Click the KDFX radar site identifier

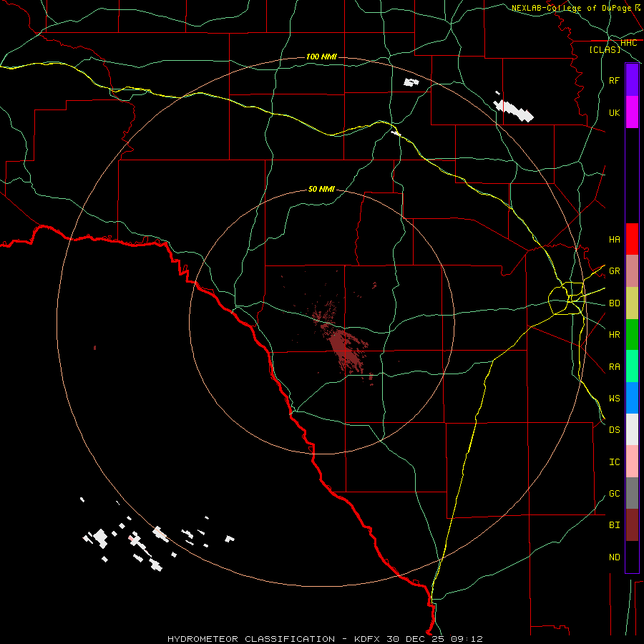(x=369, y=639)
